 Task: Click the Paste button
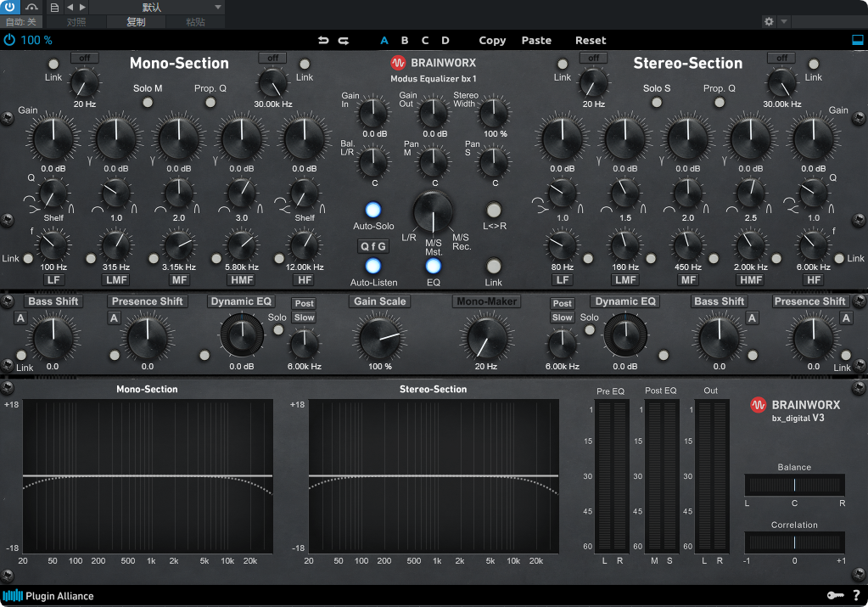click(x=536, y=41)
